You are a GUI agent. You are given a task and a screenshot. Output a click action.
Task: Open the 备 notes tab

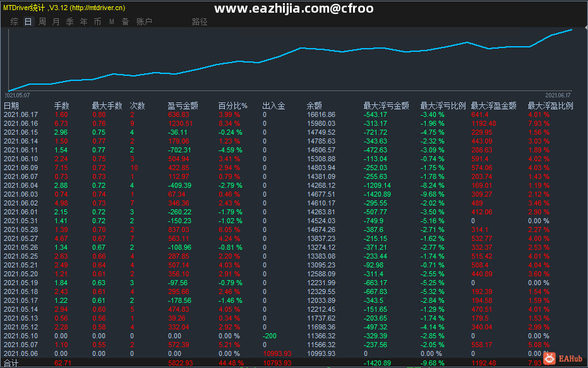click(125, 21)
